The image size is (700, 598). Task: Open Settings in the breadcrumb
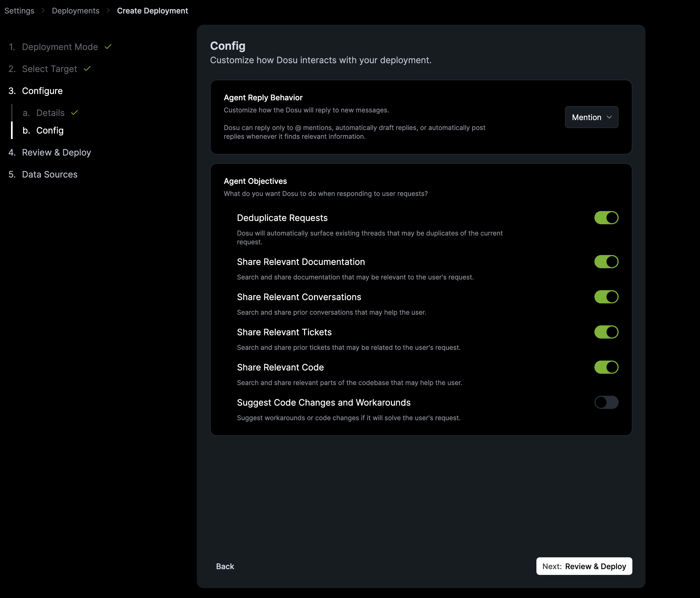[19, 11]
